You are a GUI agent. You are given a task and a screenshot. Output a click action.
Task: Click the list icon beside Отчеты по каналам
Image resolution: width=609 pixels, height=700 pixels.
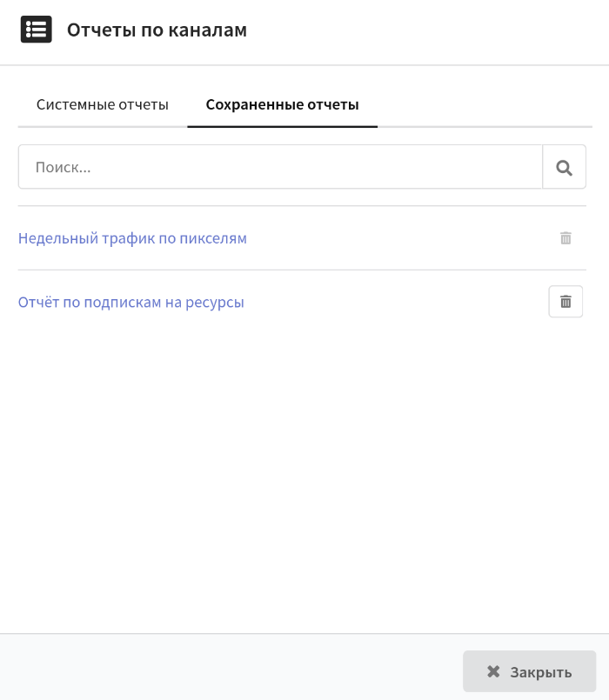[x=37, y=30]
